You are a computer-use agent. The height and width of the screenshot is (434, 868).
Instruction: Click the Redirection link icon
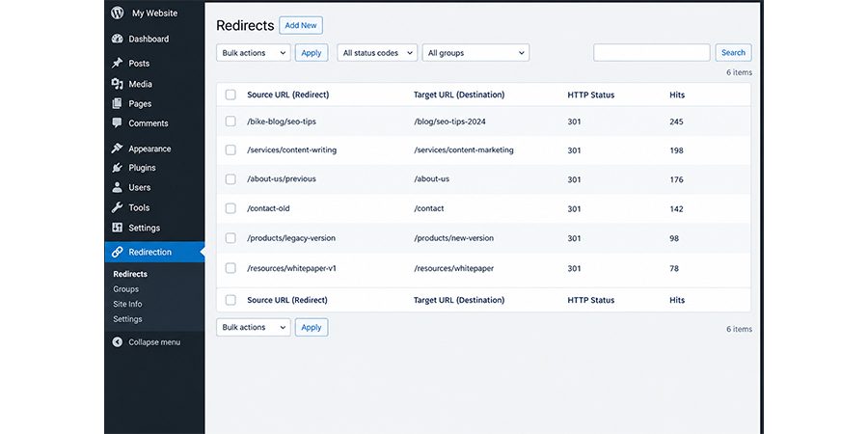coord(117,252)
